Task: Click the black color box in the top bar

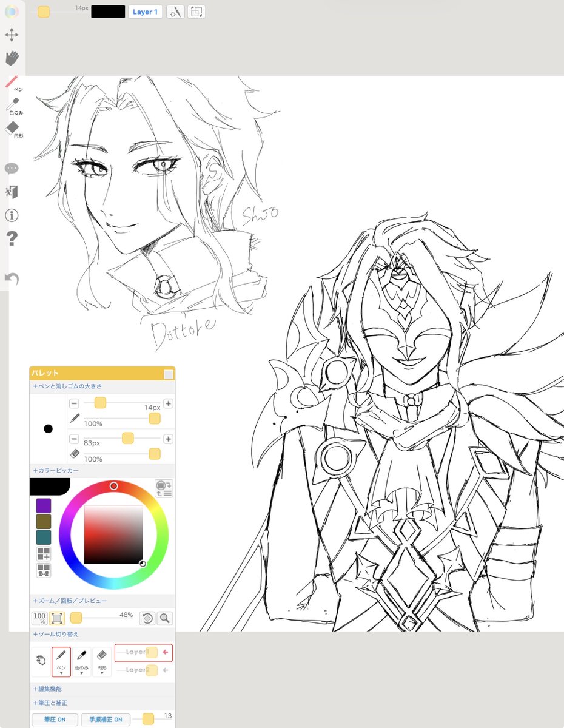Action: (108, 12)
